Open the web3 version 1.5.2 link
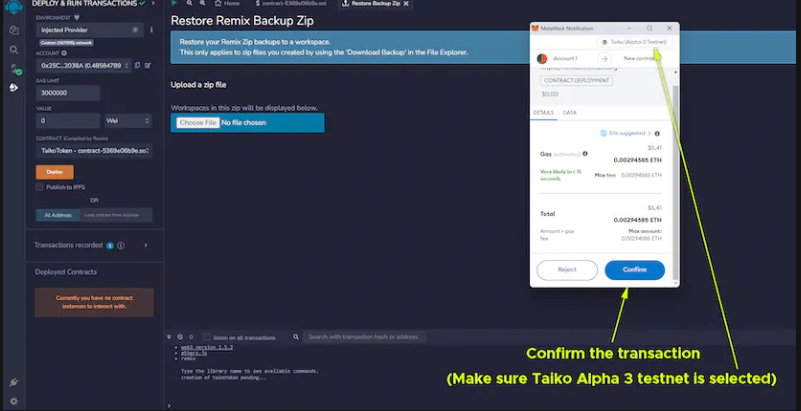This screenshot has width=801, height=411. tap(207, 347)
